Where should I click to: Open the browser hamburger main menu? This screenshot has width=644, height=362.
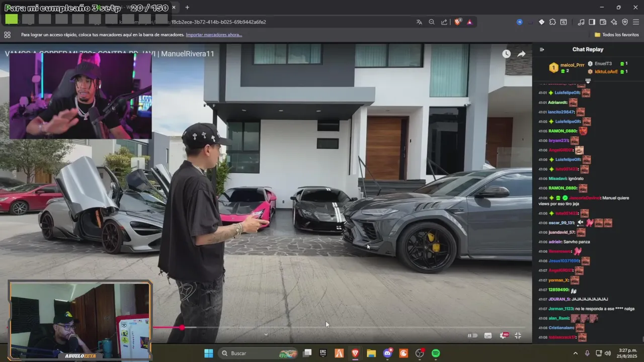(636, 22)
